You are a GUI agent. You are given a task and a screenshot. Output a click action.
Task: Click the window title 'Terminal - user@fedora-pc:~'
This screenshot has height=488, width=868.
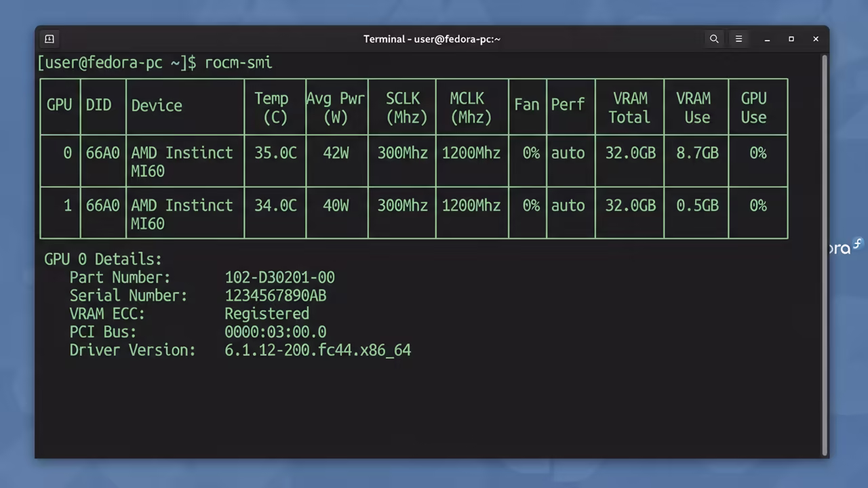tap(432, 39)
